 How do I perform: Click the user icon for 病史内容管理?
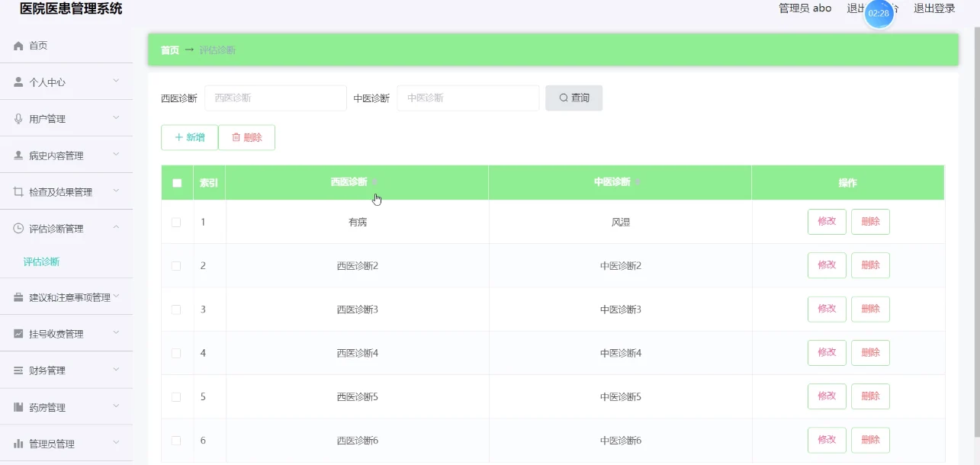click(x=19, y=156)
